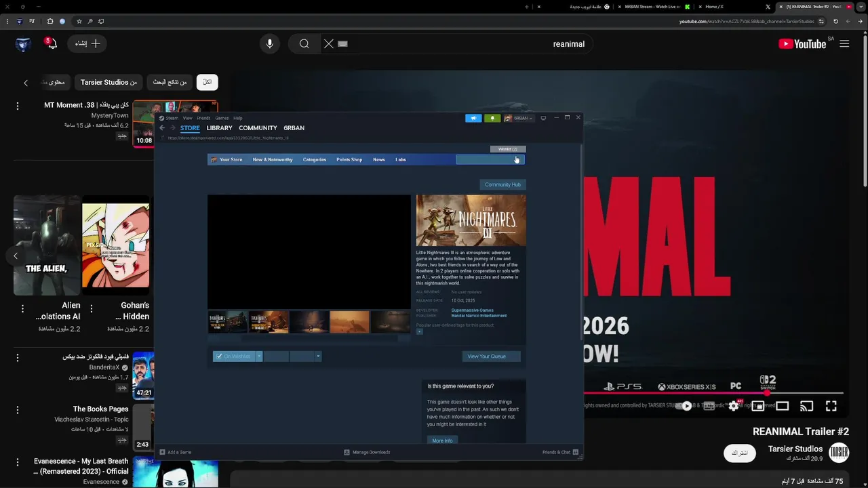Switch to LIBRARY tab in Steam
Screen dimensions: 868x488
[x=219, y=128]
